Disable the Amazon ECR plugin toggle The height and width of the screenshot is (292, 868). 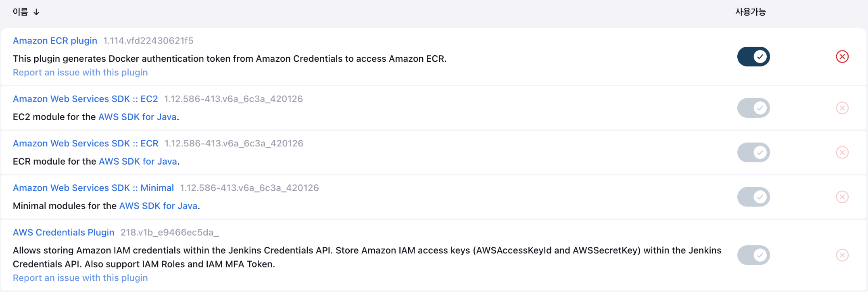click(753, 56)
